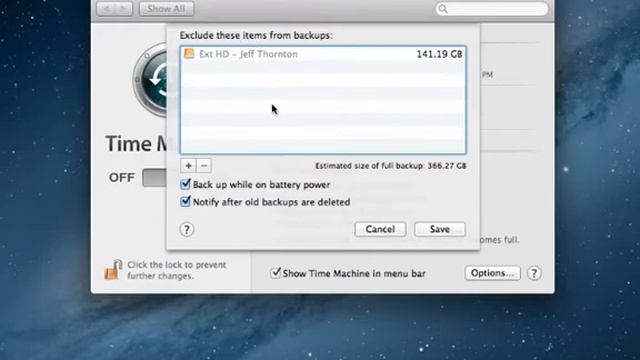Click the lock icon to prevent changes
This screenshot has height=360, width=640.
click(113, 269)
